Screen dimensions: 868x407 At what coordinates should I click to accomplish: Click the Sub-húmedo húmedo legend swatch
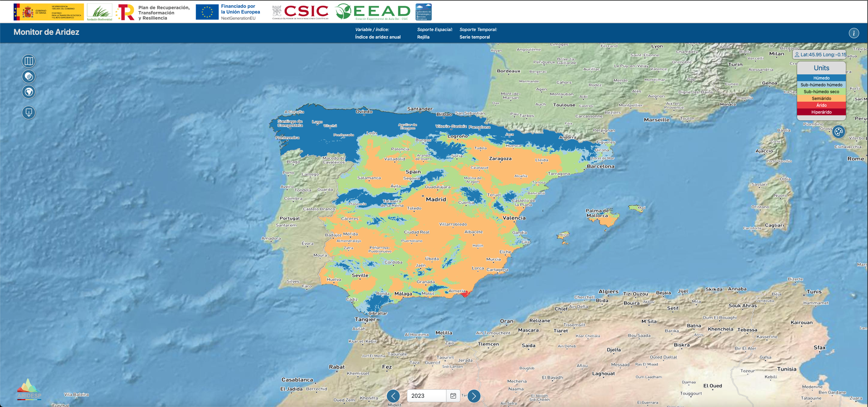coord(821,85)
